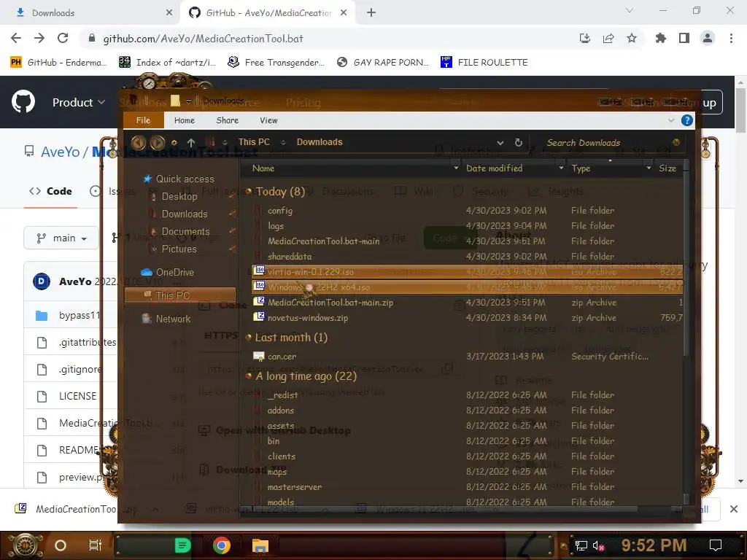
Task: Click the Chrome back arrow button
Action: [x=16, y=38]
